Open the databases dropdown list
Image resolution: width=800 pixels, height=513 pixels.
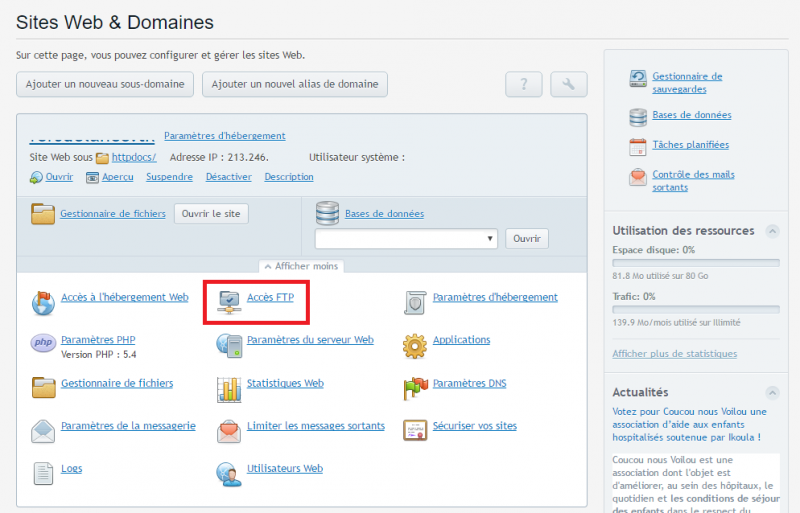coord(406,239)
